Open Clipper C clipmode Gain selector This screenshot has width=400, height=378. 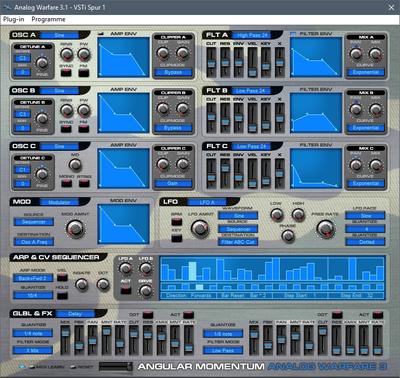coord(173,183)
